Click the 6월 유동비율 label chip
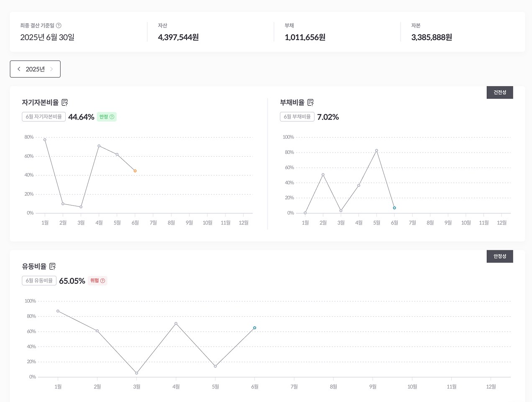This screenshot has height=402, width=532. coord(39,280)
